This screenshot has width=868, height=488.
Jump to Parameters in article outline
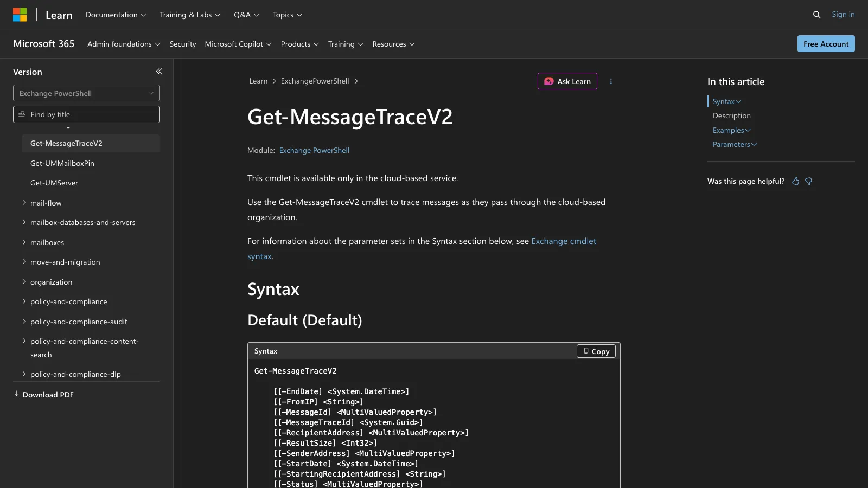point(735,144)
